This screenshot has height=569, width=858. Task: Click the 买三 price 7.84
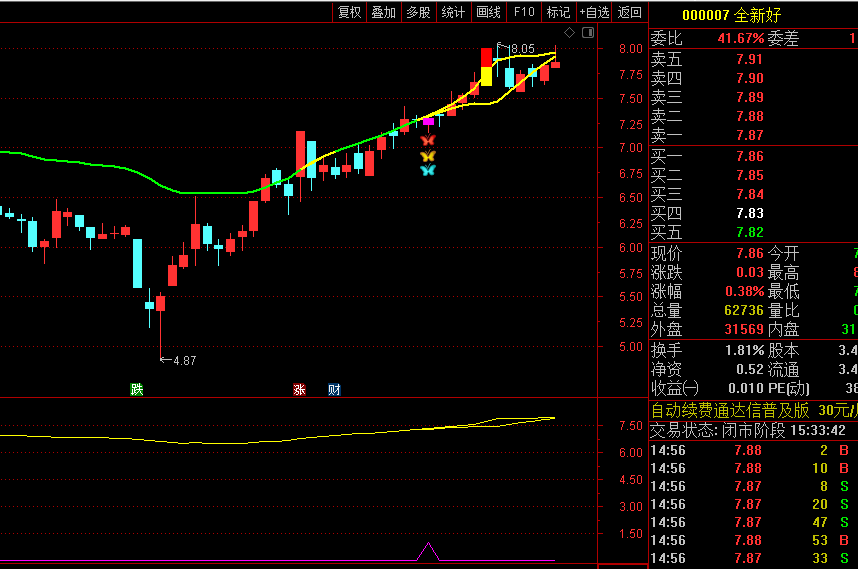(x=749, y=194)
